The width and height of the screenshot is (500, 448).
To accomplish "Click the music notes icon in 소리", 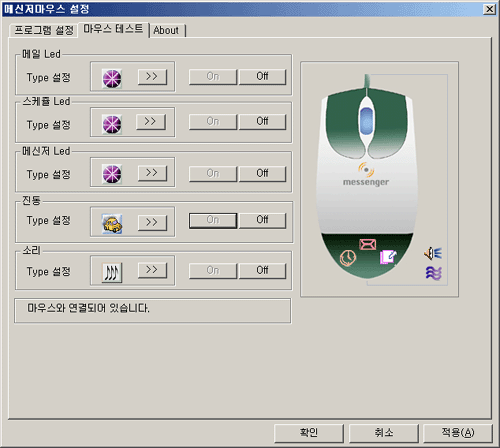I will (x=112, y=272).
